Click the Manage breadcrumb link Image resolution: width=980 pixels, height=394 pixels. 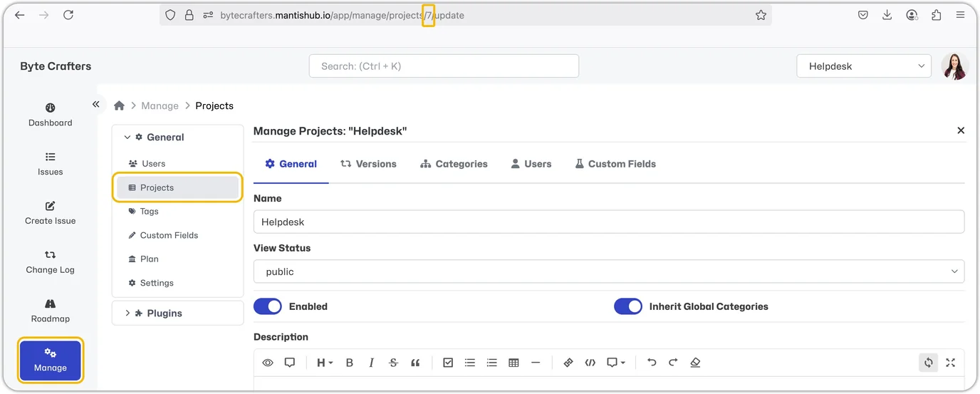coord(160,105)
